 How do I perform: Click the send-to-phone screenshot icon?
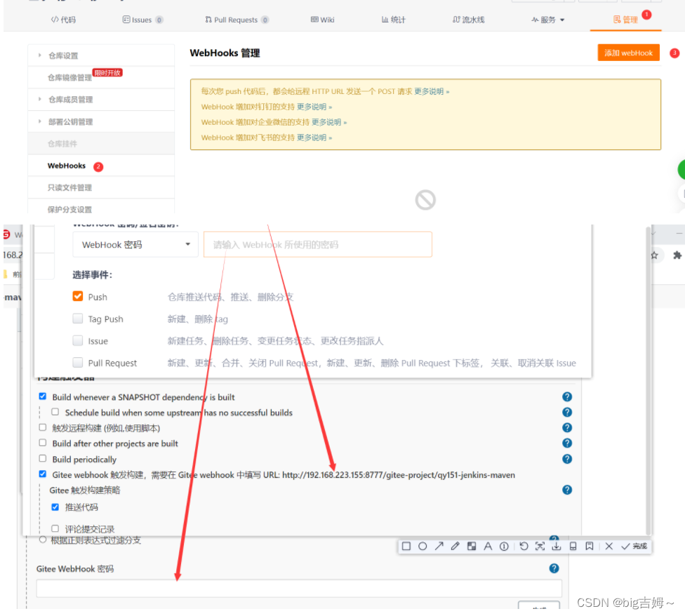pos(573,546)
